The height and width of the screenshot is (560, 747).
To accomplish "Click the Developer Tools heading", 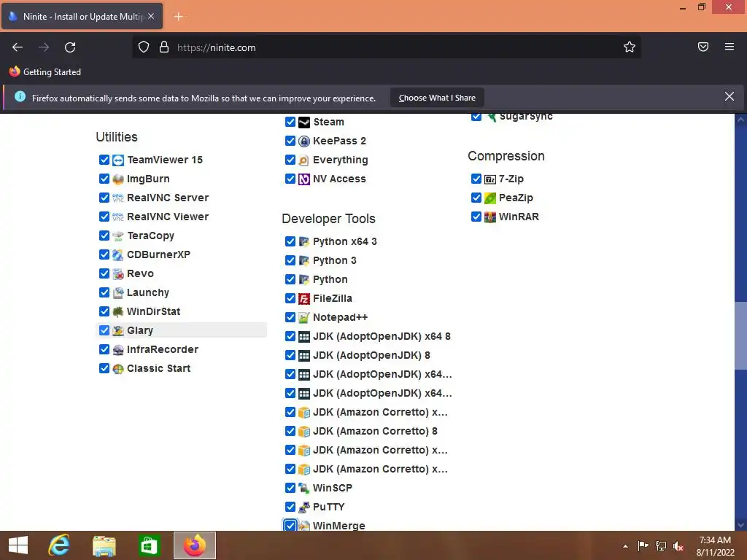I will (329, 219).
